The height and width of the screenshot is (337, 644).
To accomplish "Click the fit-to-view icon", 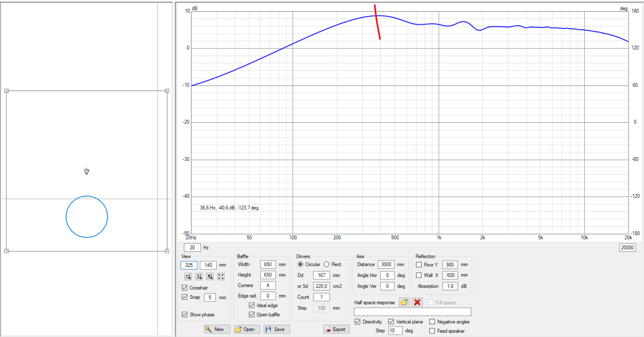I will tap(221, 277).
